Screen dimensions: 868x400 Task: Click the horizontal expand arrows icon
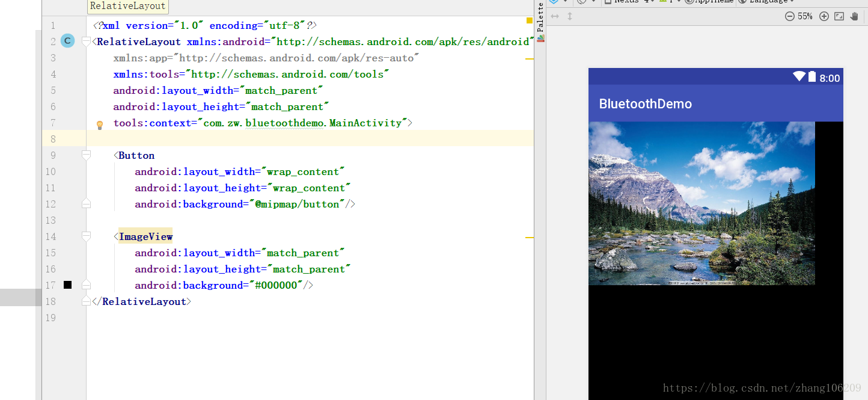[x=555, y=16]
